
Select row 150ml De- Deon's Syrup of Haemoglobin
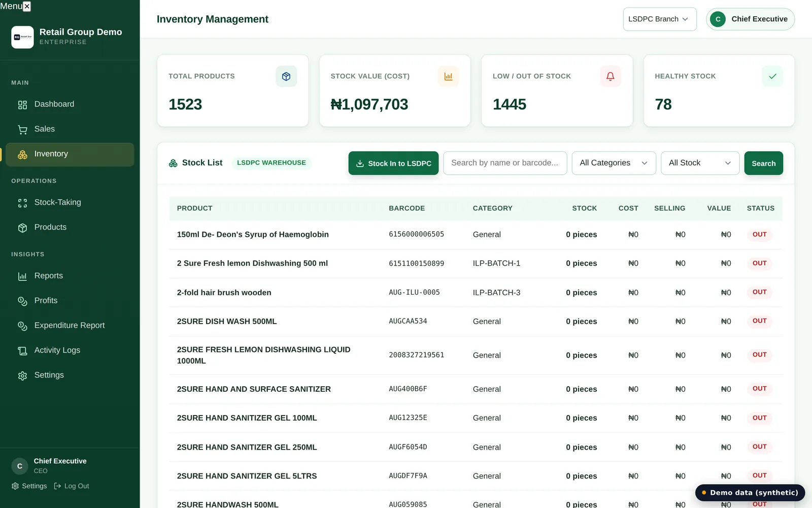point(476,235)
